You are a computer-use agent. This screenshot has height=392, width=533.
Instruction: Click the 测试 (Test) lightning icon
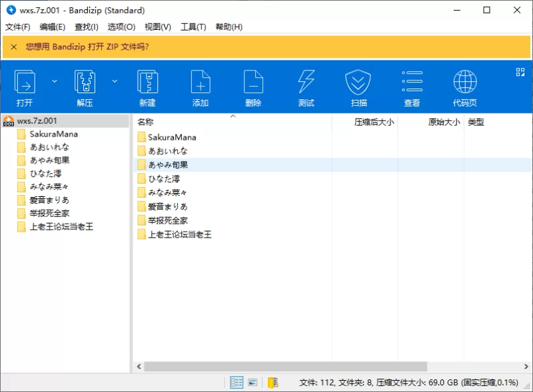(x=306, y=81)
